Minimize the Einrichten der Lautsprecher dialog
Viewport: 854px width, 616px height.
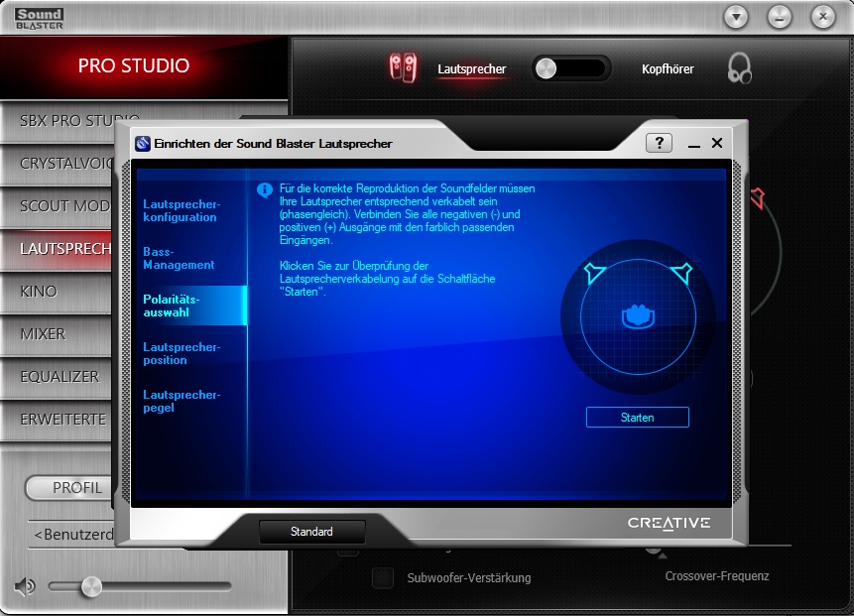[694, 144]
